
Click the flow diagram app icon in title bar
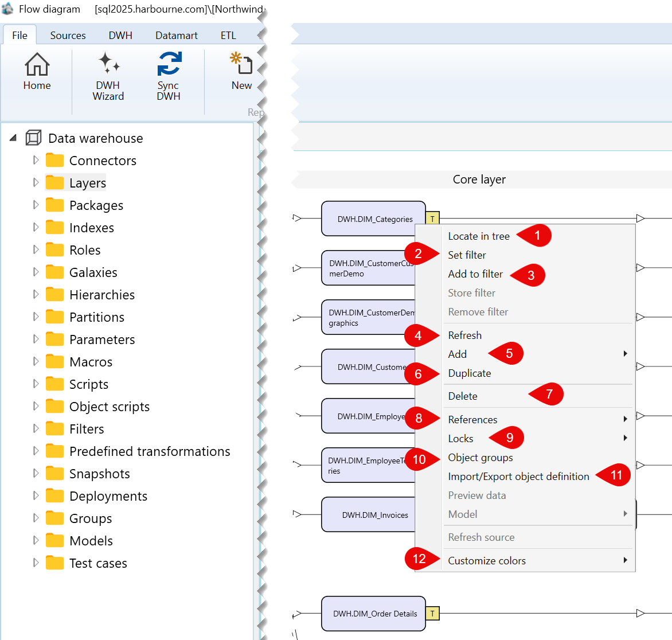[x=7, y=9]
